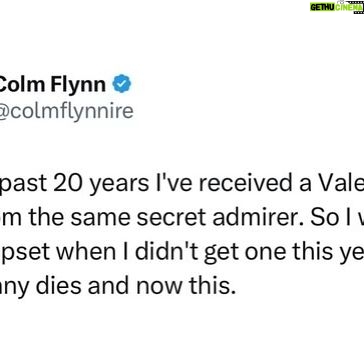Open the @colmflynnire handle link
This screenshot has height=364, width=364.
(x=67, y=111)
